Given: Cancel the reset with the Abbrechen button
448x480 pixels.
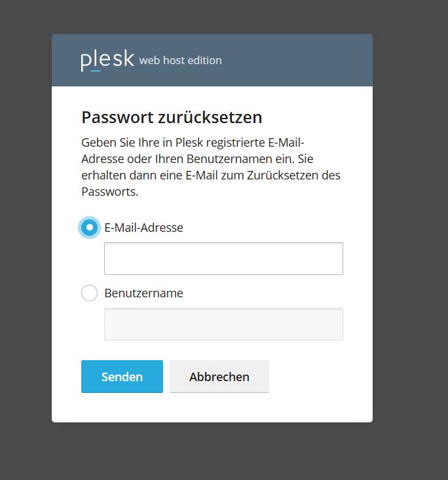Looking at the screenshot, I should [219, 377].
